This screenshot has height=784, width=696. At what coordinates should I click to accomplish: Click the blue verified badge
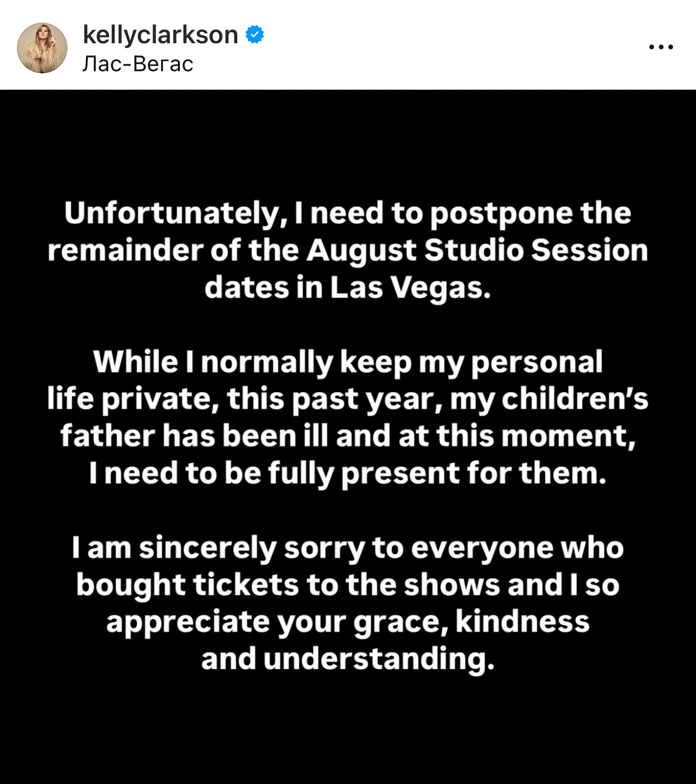tap(255, 35)
